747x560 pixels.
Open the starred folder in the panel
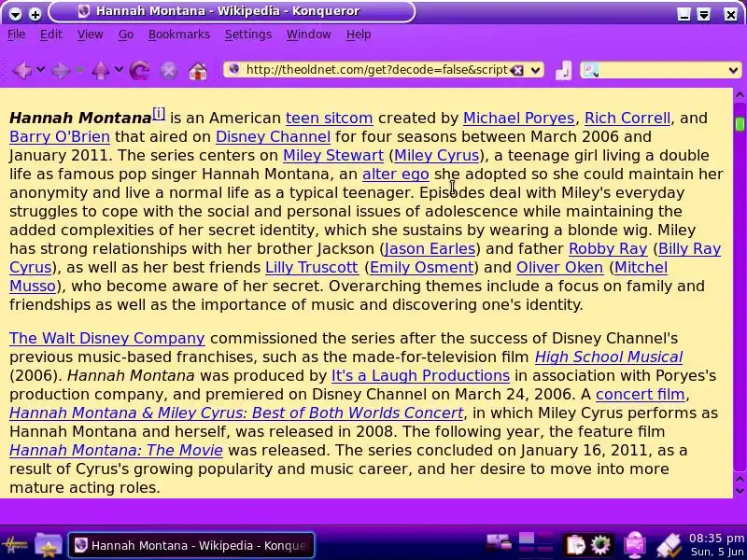pos(49,544)
